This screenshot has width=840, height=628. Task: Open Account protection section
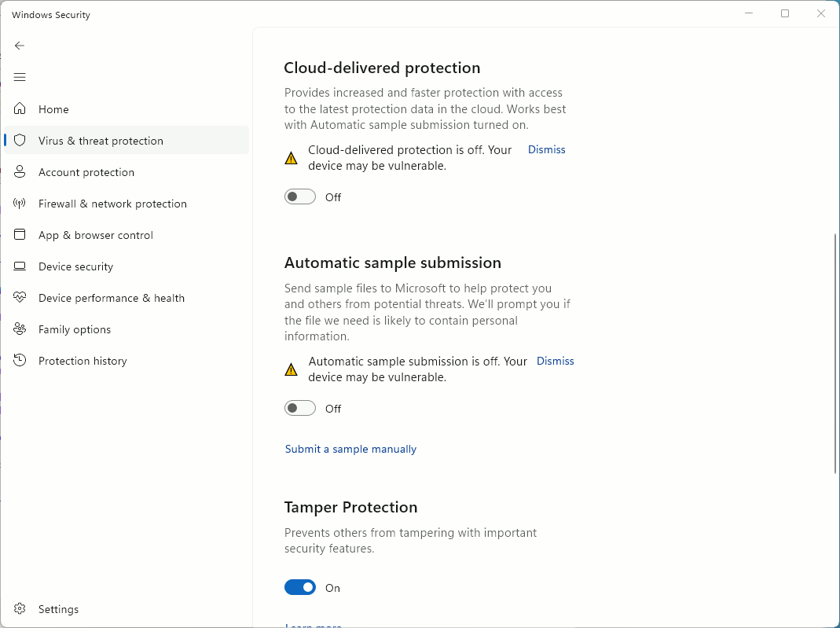[127, 172]
